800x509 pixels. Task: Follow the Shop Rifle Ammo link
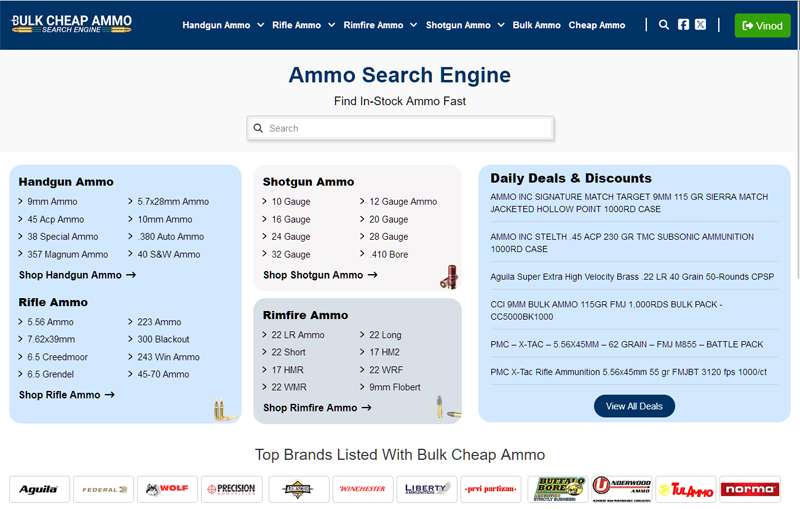click(x=67, y=395)
